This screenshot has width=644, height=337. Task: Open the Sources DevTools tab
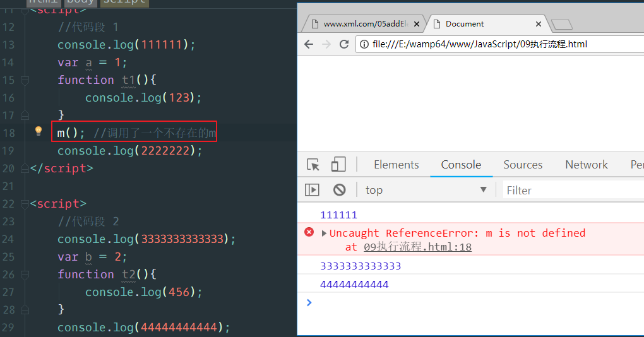[x=523, y=165]
